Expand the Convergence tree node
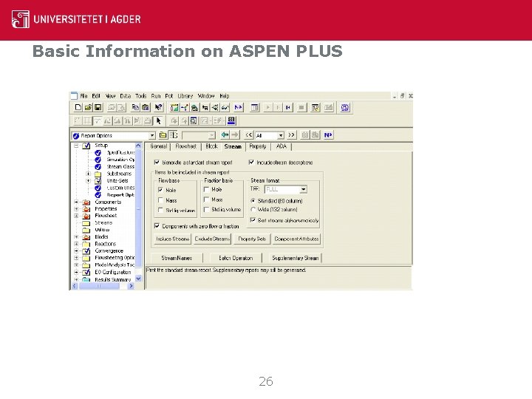532x399 pixels. click(x=76, y=251)
